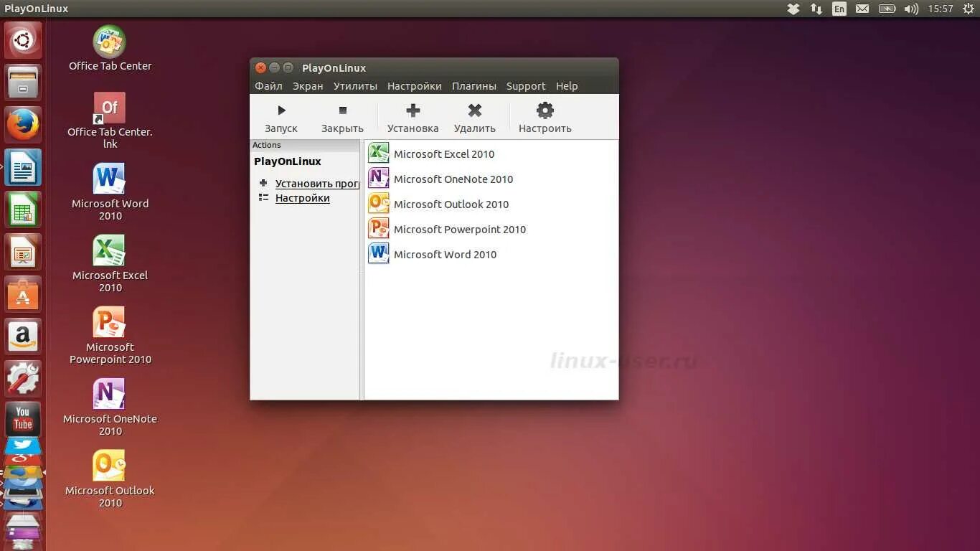Viewport: 980px width, 551px height.
Task: Click the PlayOnLinux heading in the sidebar
Action: coord(288,161)
